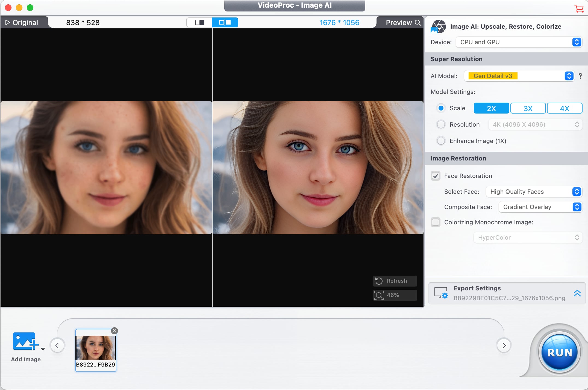Open the Device dropdown
The height and width of the screenshot is (390, 588).
519,42
